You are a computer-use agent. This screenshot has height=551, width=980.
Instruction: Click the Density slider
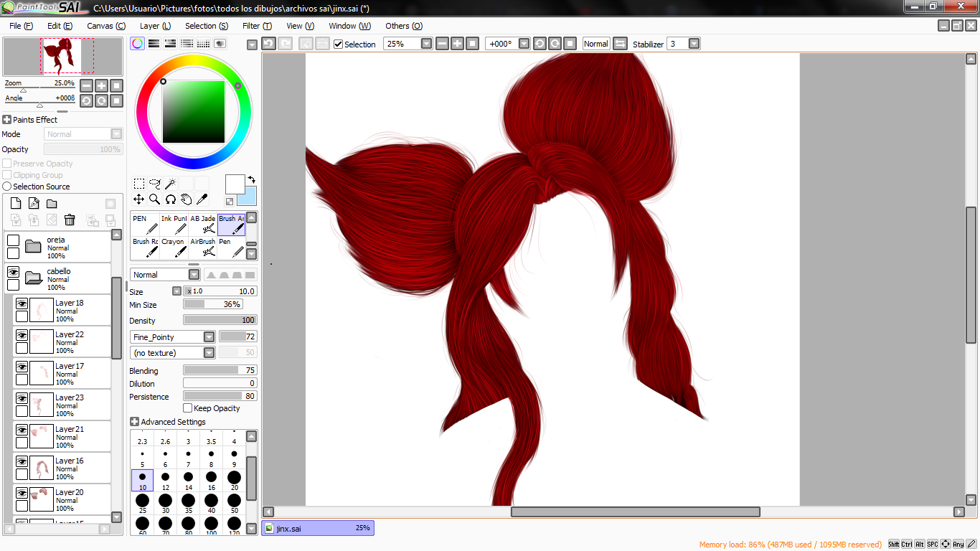coord(220,320)
